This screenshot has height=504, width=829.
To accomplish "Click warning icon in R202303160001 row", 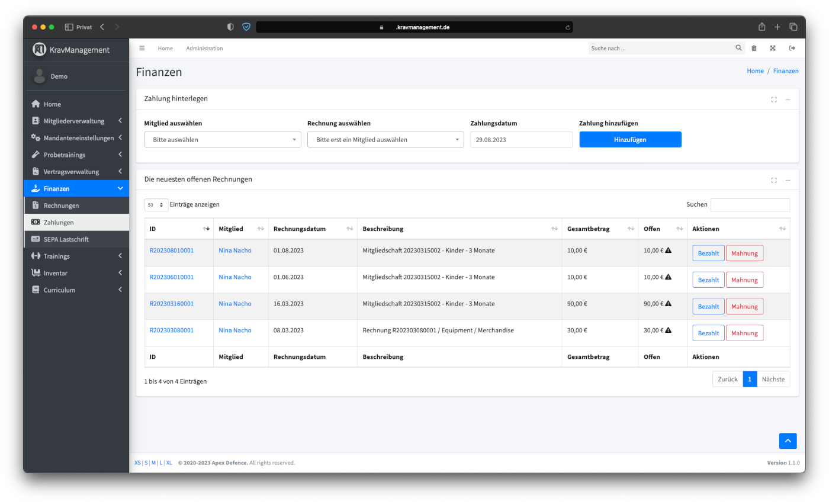I will coord(668,304).
